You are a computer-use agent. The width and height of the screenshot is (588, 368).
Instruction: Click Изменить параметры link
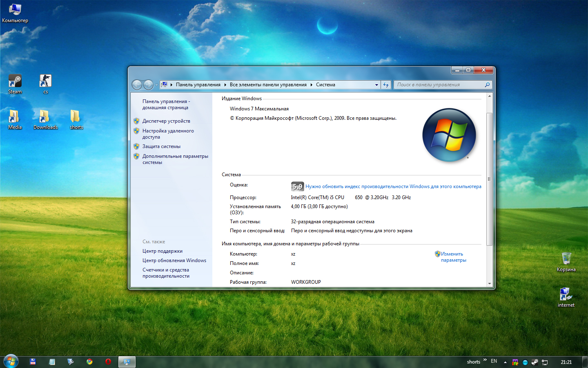(453, 257)
